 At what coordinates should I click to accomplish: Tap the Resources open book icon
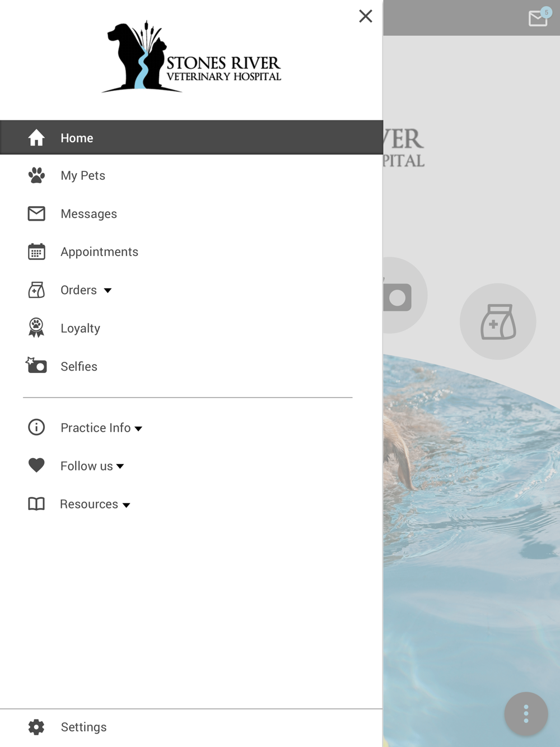click(36, 504)
